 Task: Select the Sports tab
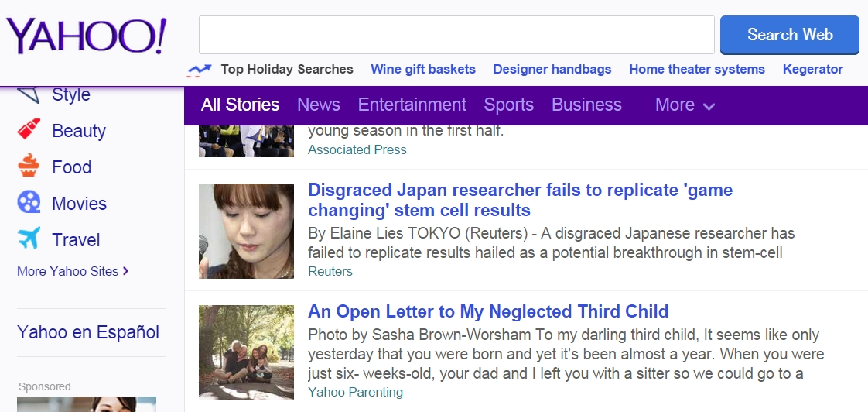pos(508,105)
